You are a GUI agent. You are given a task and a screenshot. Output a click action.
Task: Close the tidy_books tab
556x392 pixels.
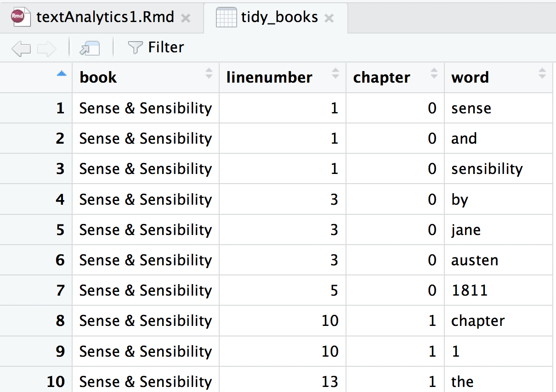click(x=329, y=18)
